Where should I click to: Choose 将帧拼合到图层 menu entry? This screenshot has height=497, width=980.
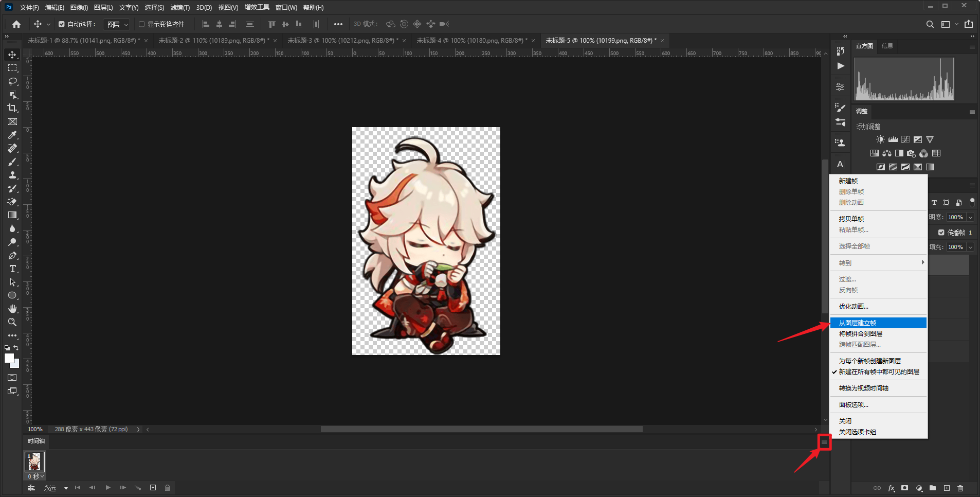(x=879, y=333)
